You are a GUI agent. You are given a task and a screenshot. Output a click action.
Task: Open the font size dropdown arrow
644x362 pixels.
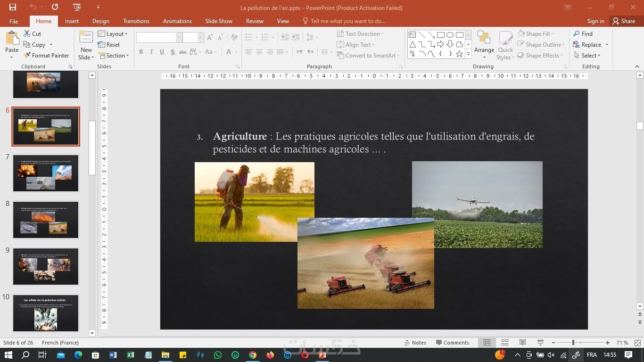(201, 38)
